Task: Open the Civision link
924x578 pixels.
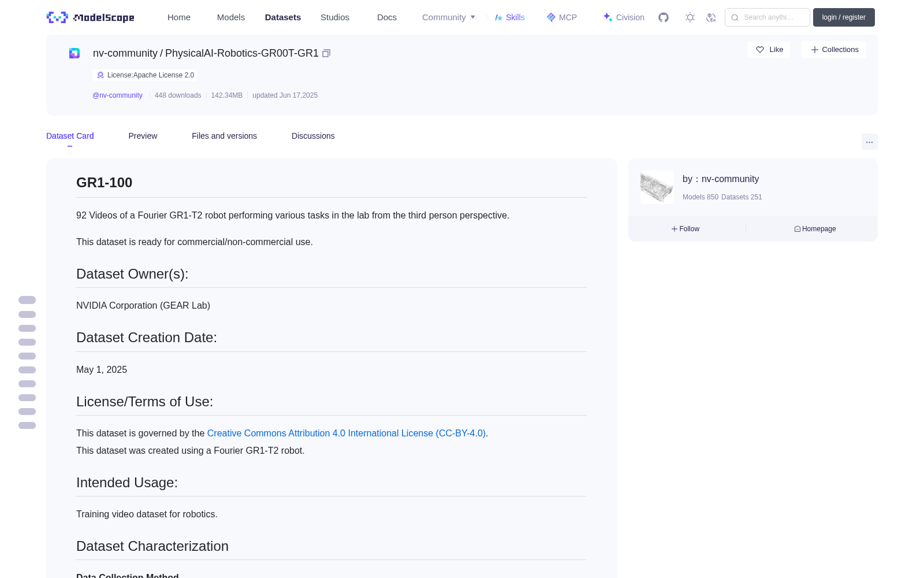Action: pyautogui.click(x=624, y=17)
